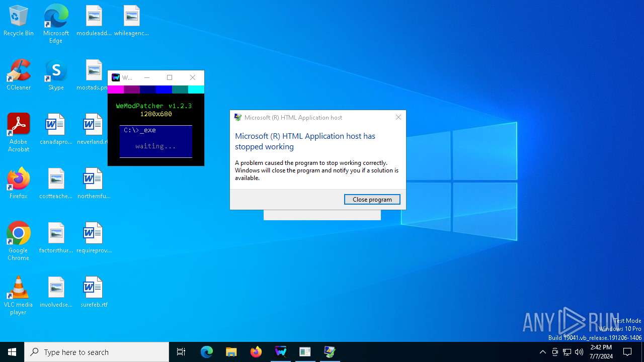
Task: Open File Explorer from the taskbar
Action: [231, 352]
